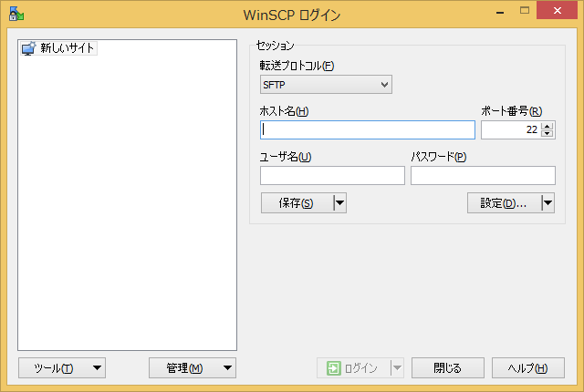Select the 新しいサイト site icon
Image resolution: width=584 pixels, height=392 pixels.
28,47
